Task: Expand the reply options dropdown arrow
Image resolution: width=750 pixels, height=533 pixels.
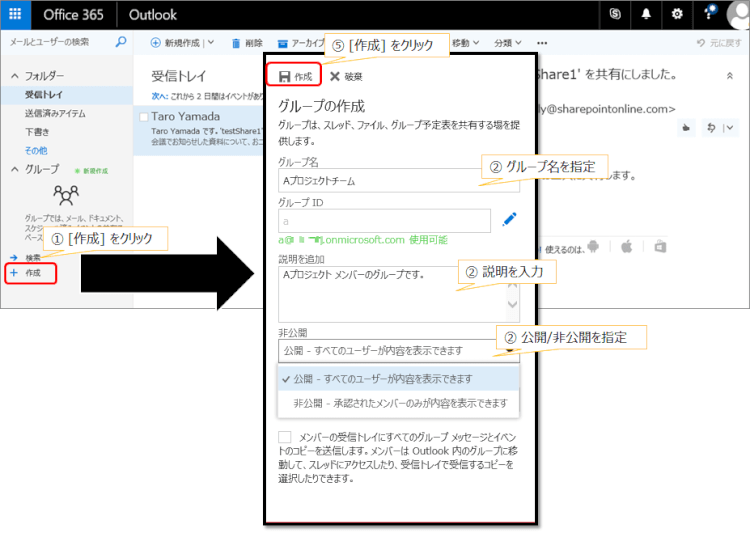Action: 730,128
